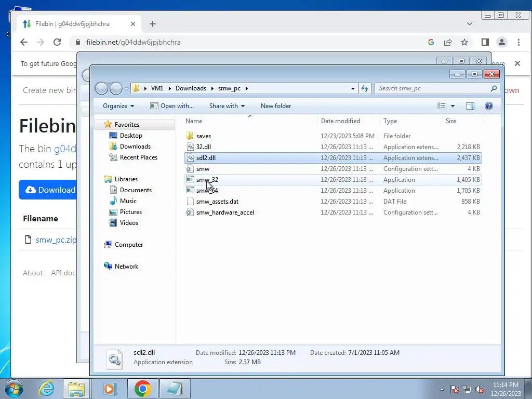
Task: Open Explorer Help
Action: 488,106
